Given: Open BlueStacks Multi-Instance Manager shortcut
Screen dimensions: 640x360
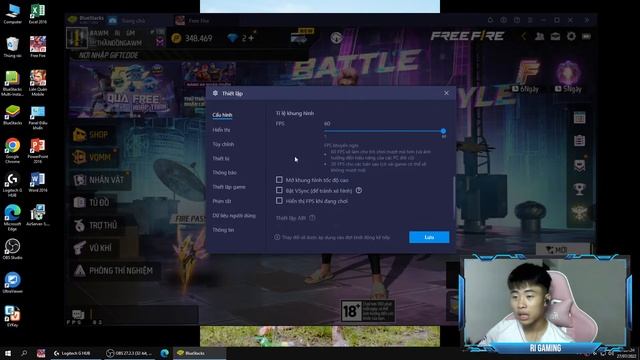Looking at the screenshot, I should [x=13, y=83].
